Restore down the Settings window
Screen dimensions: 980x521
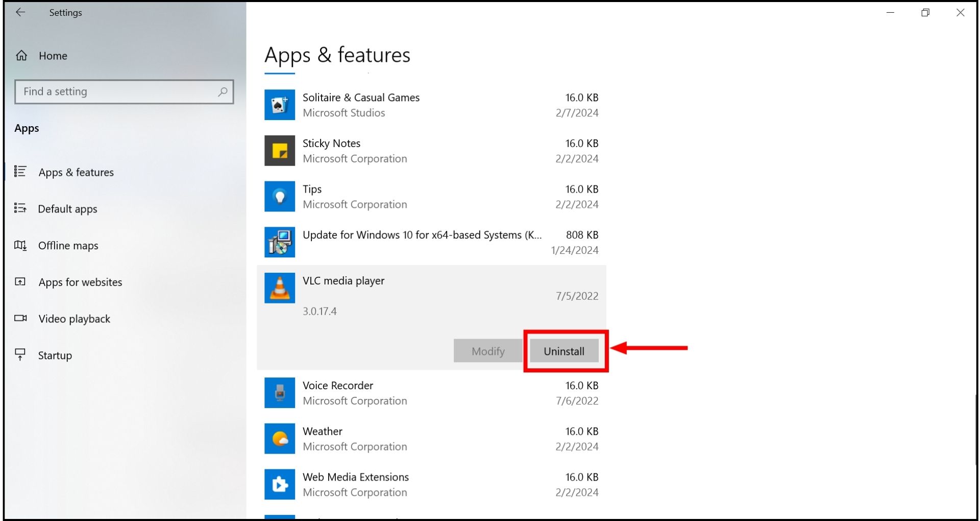[925, 13]
